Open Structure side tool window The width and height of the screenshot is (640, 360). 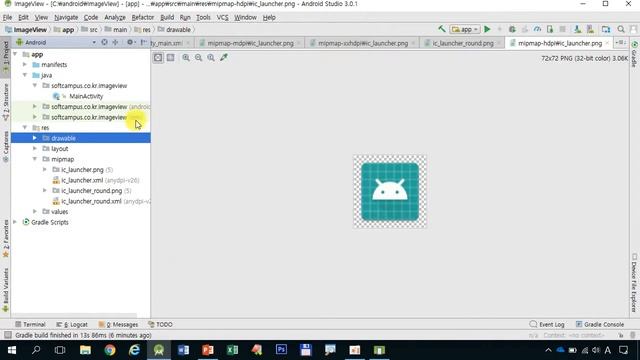(6, 102)
